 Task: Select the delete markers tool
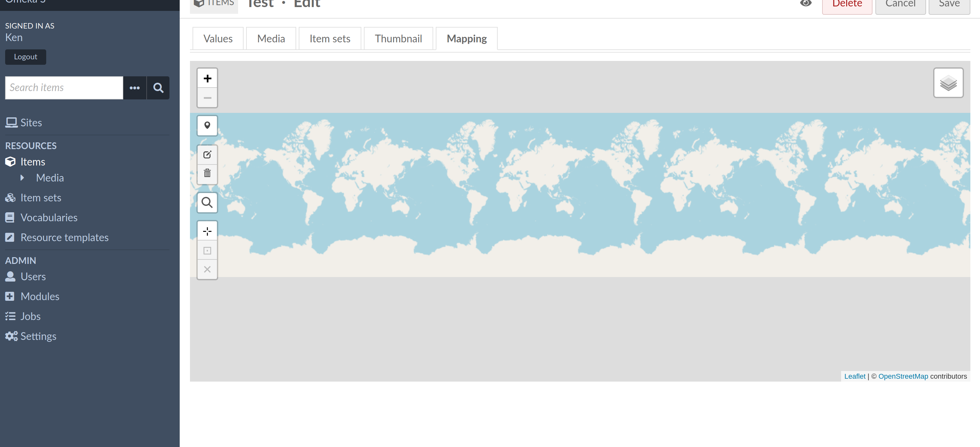coord(207,174)
